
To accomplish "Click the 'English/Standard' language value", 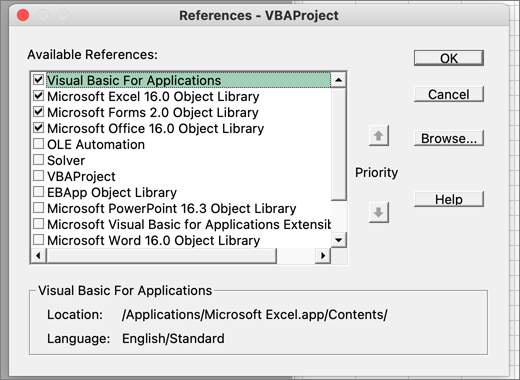I will click(x=173, y=338).
